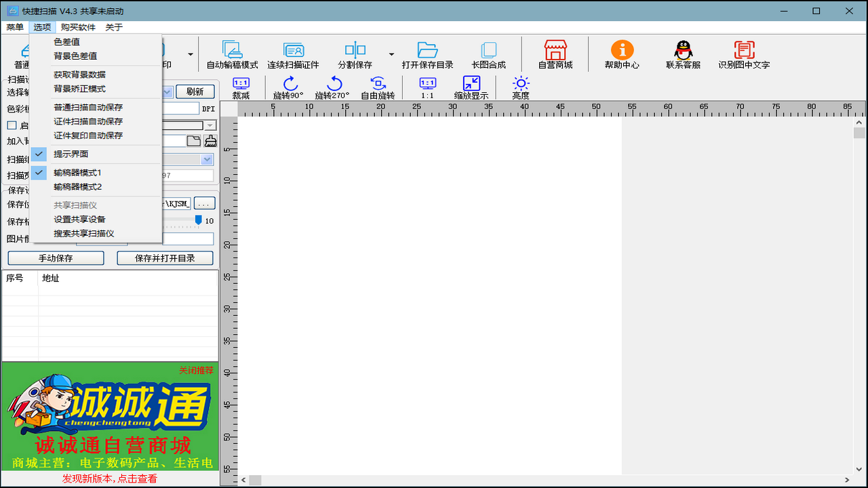Expand dropdown arrow next to 分割保存
The image size is (868, 488).
391,55
